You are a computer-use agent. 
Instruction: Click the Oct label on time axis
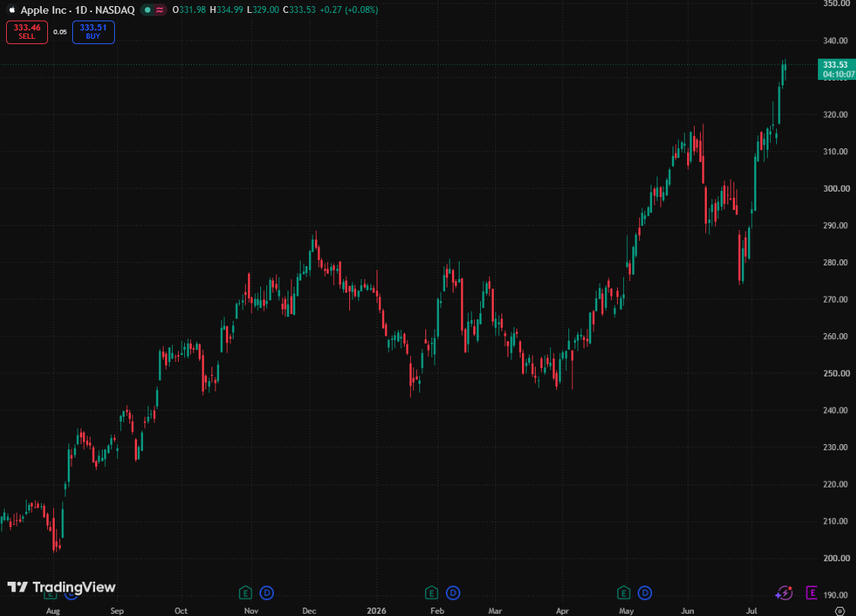pyautogui.click(x=180, y=611)
